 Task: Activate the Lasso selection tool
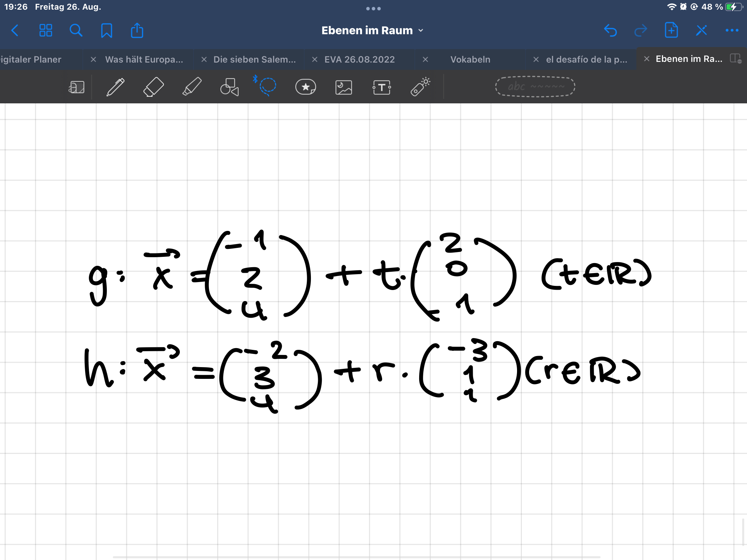pos(267,86)
